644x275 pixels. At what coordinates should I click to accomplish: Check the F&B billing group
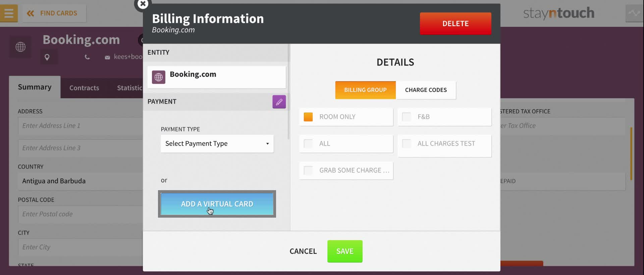(x=407, y=117)
